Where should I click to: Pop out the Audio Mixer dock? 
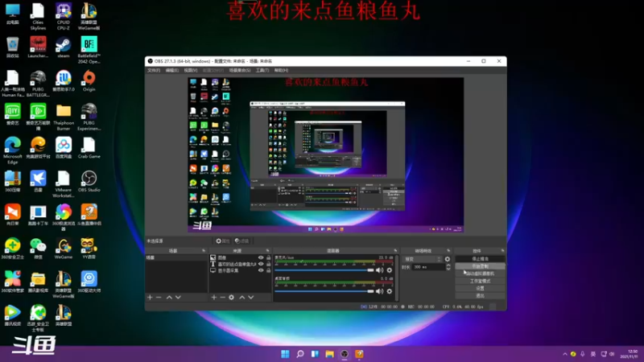click(395, 250)
